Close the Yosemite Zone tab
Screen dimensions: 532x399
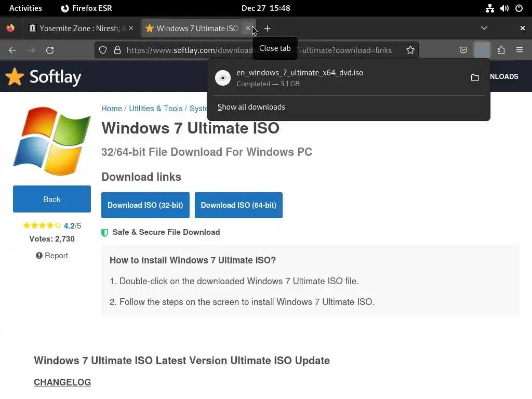click(x=131, y=28)
